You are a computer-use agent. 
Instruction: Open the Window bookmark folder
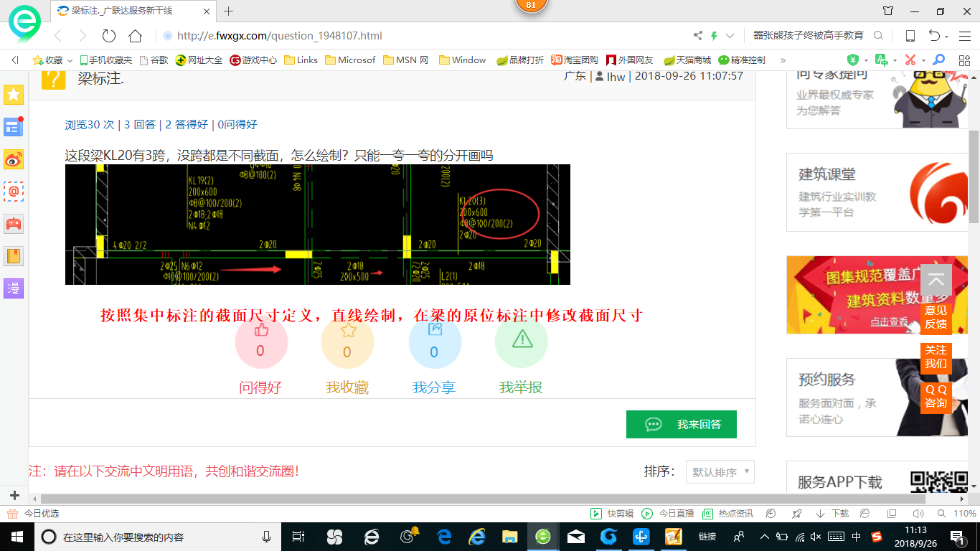pos(463,60)
